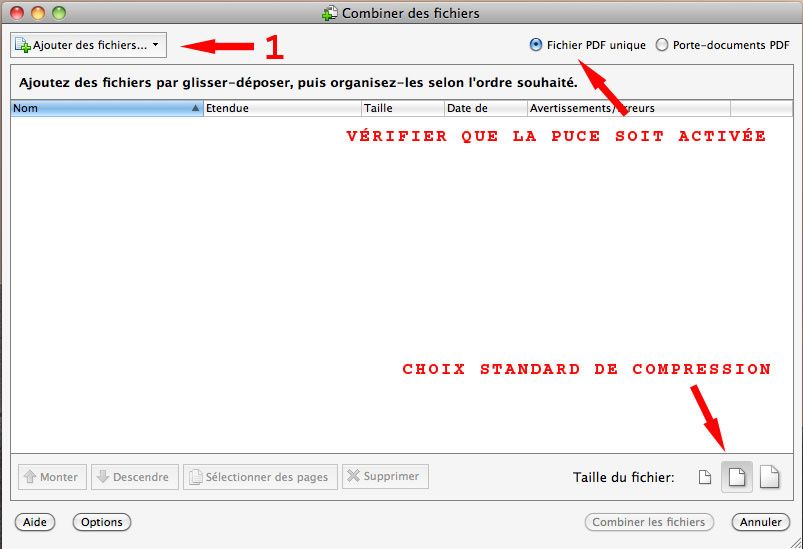Click the Supprimer delete button
803x549 pixels.
pyautogui.click(x=385, y=477)
